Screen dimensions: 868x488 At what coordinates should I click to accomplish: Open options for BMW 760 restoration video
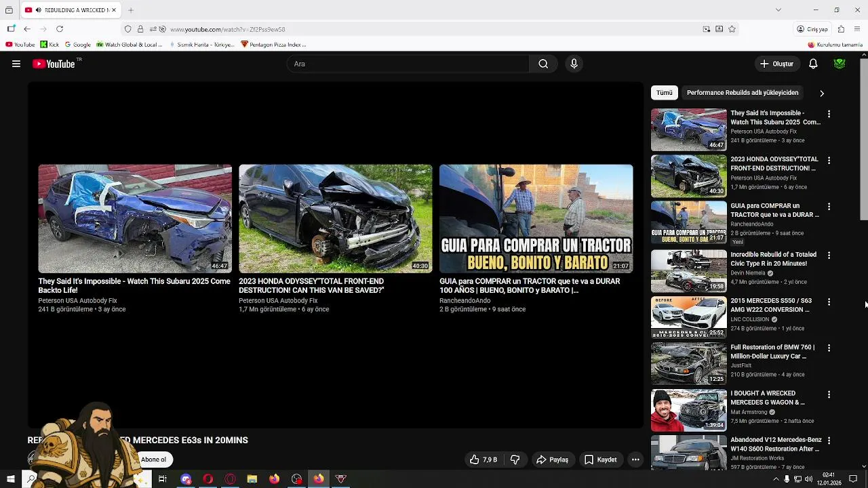tap(829, 348)
